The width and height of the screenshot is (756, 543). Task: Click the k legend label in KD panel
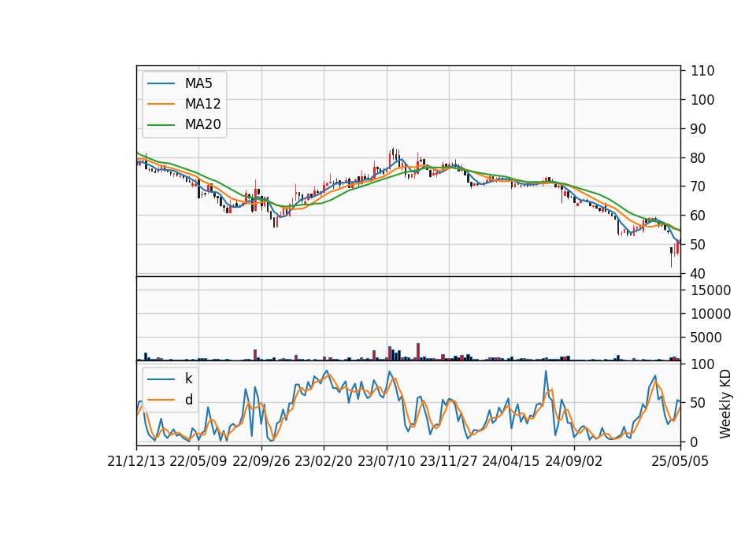click(188, 379)
